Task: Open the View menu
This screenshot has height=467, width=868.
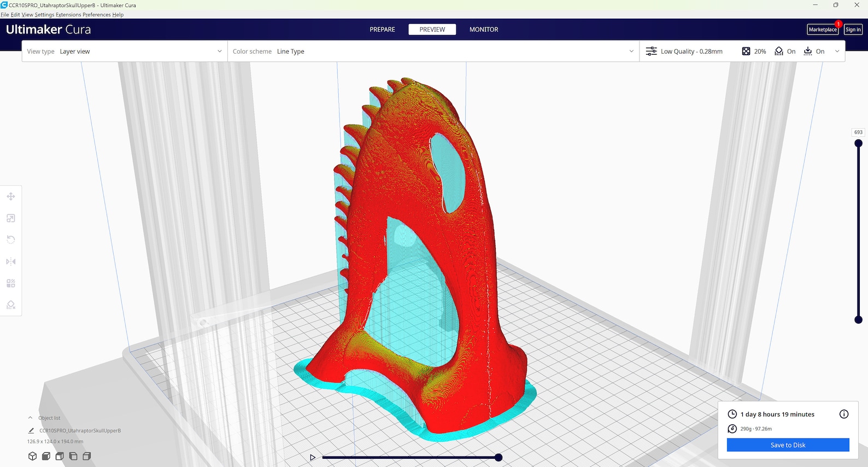Action: [27, 15]
